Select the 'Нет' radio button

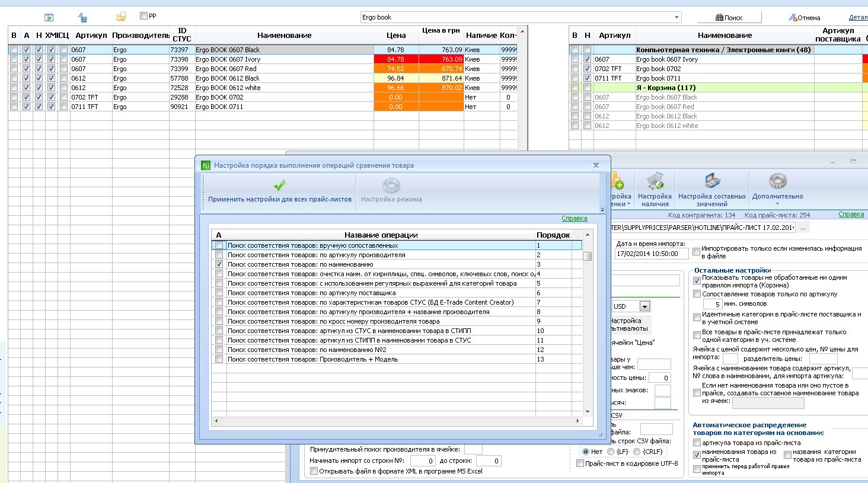pyautogui.click(x=586, y=452)
